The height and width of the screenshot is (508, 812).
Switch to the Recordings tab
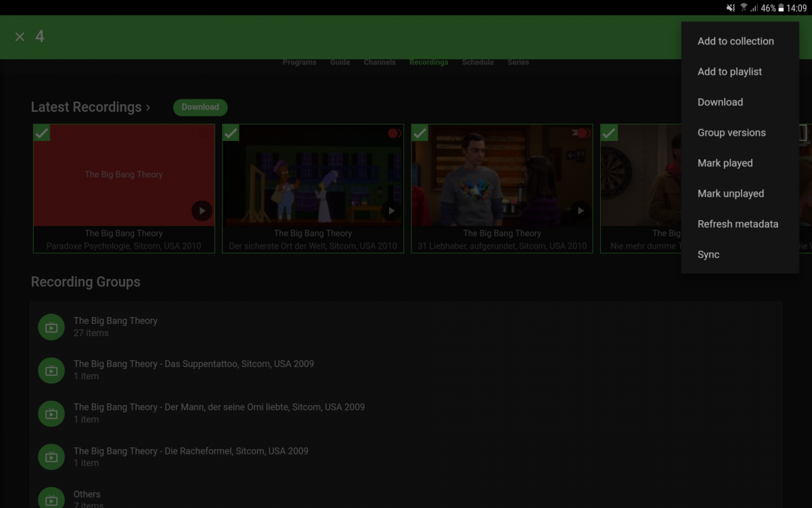tap(428, 62)
